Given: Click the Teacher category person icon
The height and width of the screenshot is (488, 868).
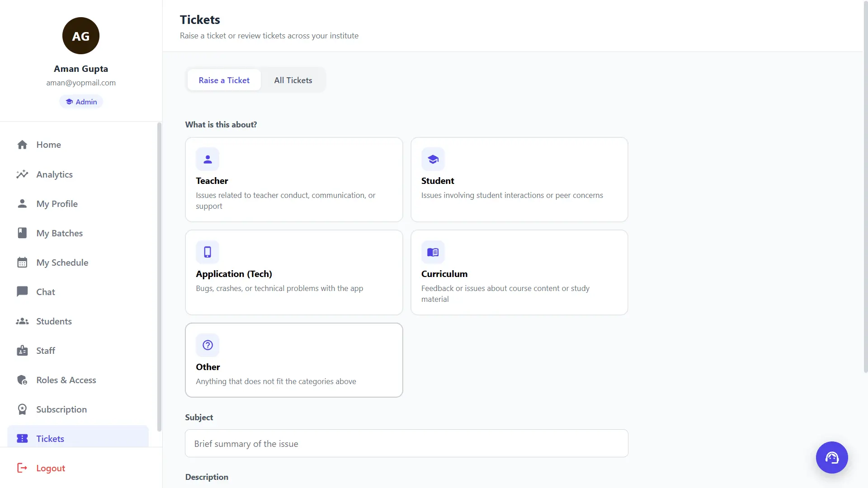Looking at the screenshot, I should click(x=208, y=159).
